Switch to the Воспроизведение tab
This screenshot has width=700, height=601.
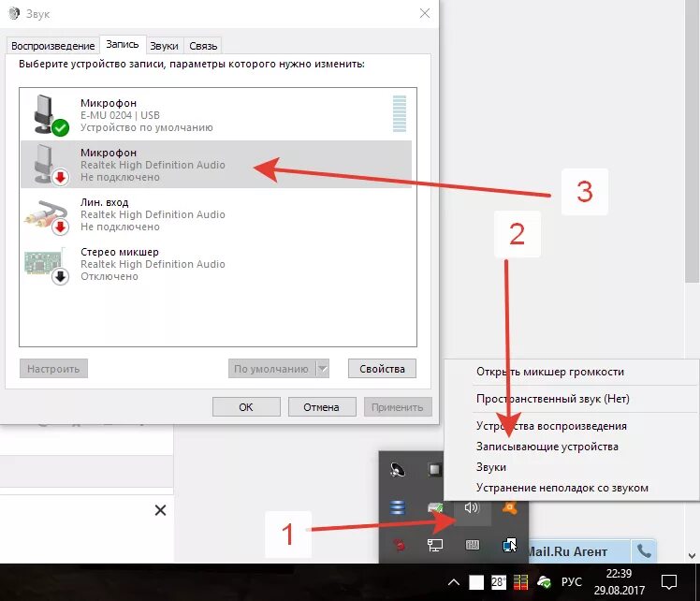(52, 46)
